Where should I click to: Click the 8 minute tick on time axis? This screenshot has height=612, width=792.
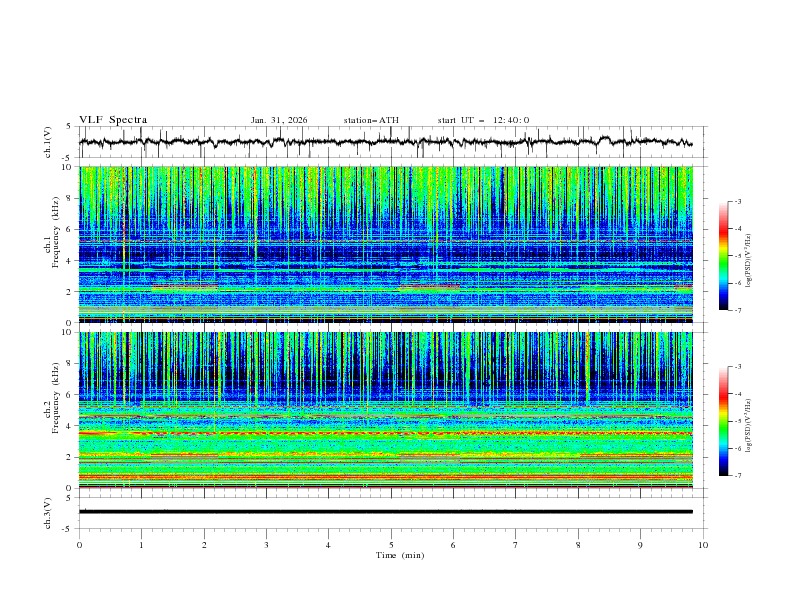pos(578,544)
